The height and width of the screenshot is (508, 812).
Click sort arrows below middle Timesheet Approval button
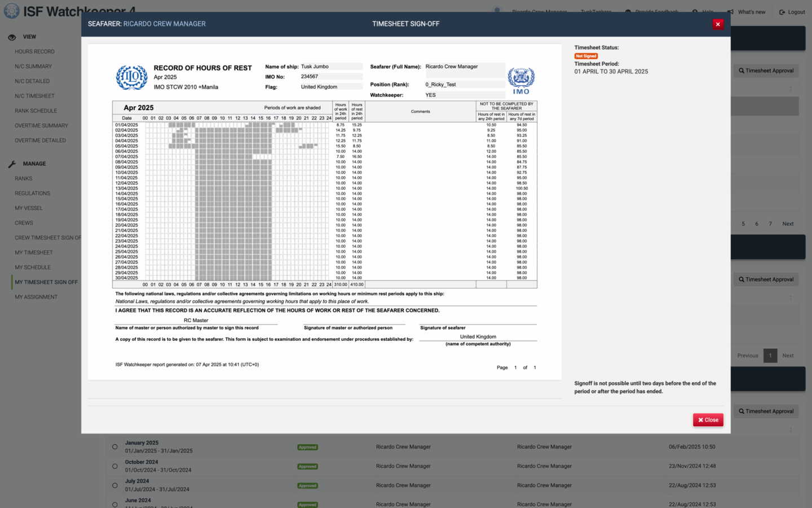(x=791, y=297)
